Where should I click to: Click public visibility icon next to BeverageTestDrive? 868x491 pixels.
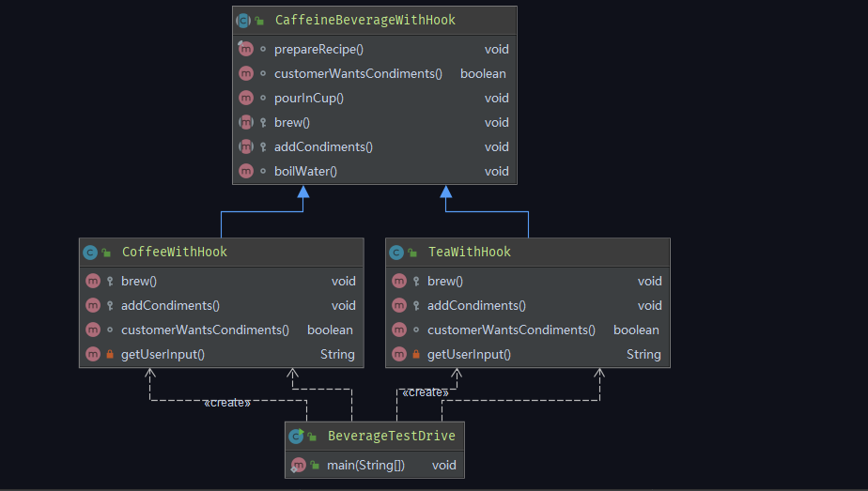pos(312,437)
